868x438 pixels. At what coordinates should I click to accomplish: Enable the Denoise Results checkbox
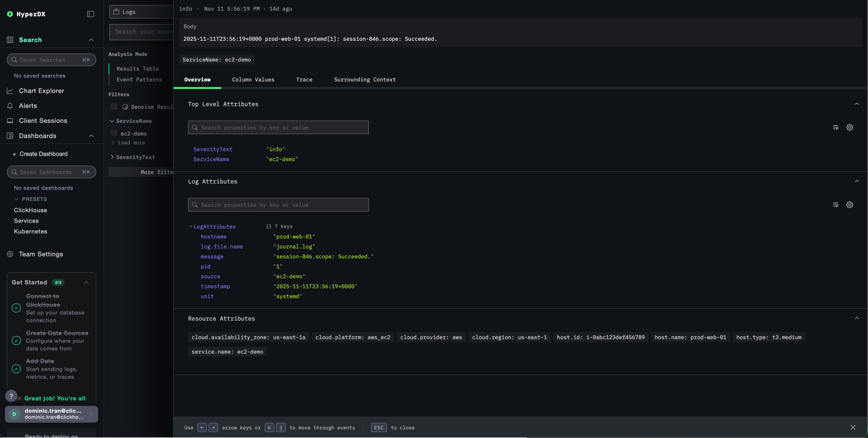click(x=114, y=107)
